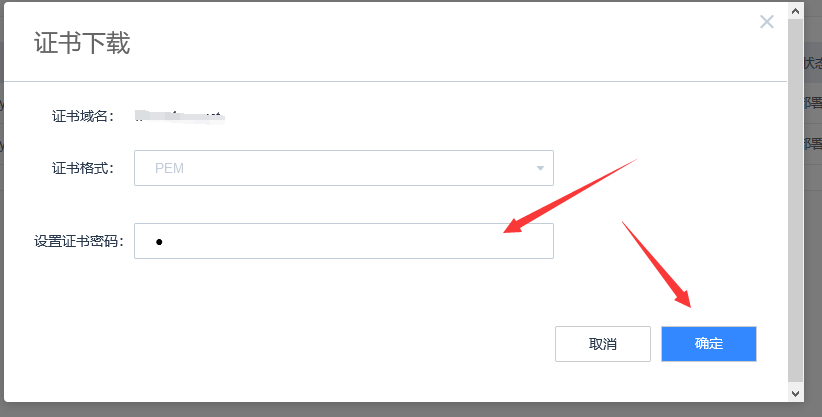
Task: Confirm download with the 确定 button
Action: [x=709, y=344]
